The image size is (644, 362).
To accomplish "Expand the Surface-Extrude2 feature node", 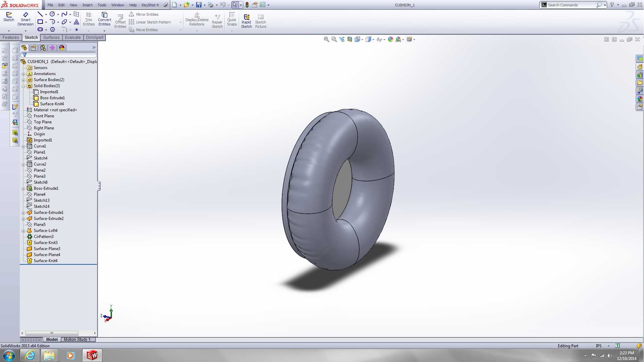I will [23, 219].
